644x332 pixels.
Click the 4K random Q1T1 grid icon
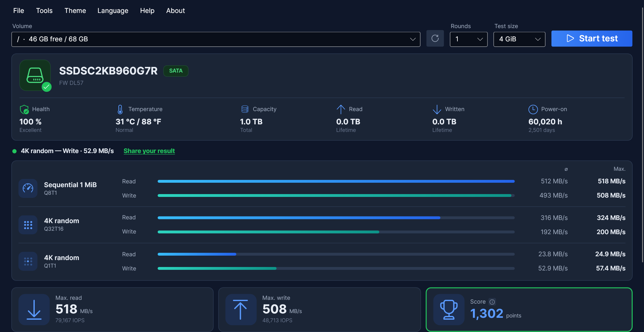[28, 261]
